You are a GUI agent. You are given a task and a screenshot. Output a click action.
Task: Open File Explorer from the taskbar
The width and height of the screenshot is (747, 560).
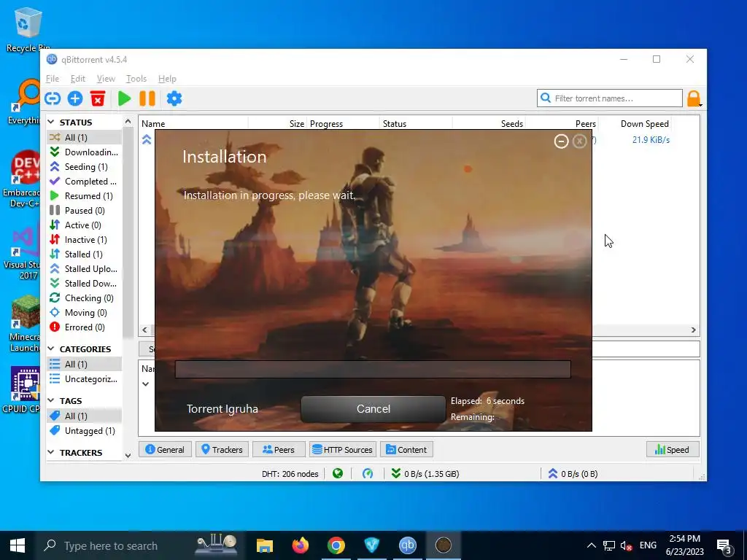264,545
